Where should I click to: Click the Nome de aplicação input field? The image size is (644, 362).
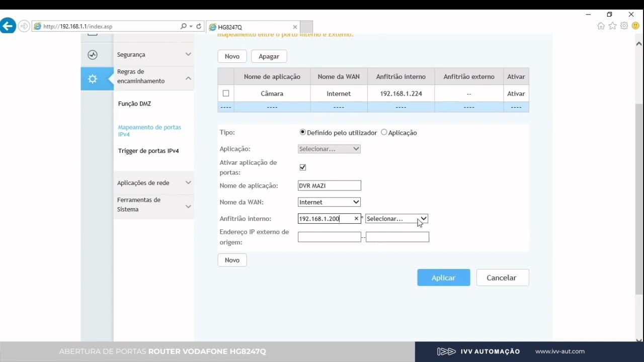coord(329,186)
